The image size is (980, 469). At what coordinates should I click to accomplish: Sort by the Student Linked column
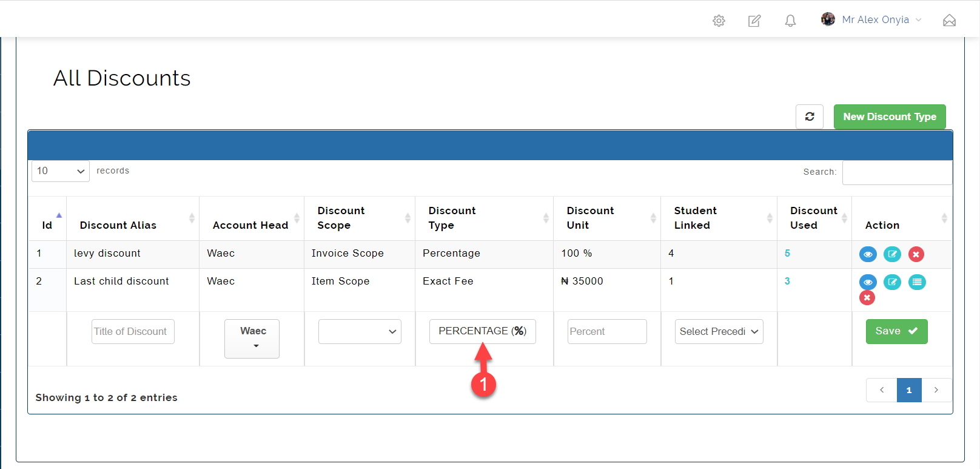click(x=719, y=218)
